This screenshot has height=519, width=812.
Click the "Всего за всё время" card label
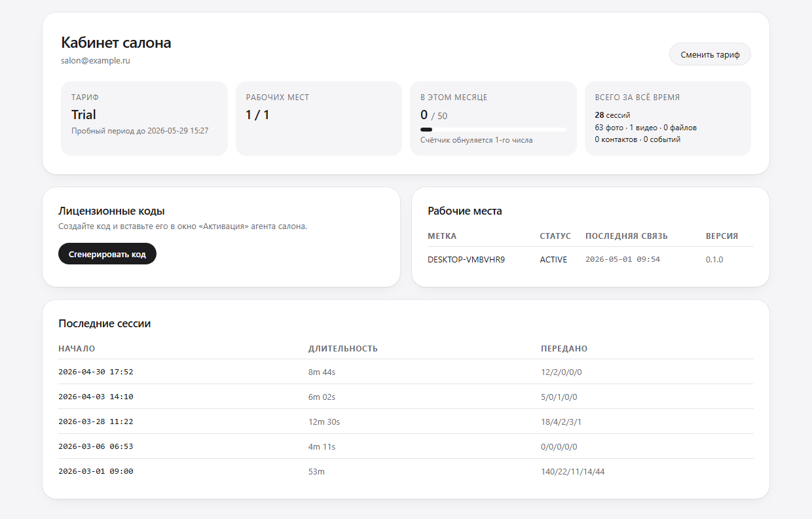click(x=637, y=97)
